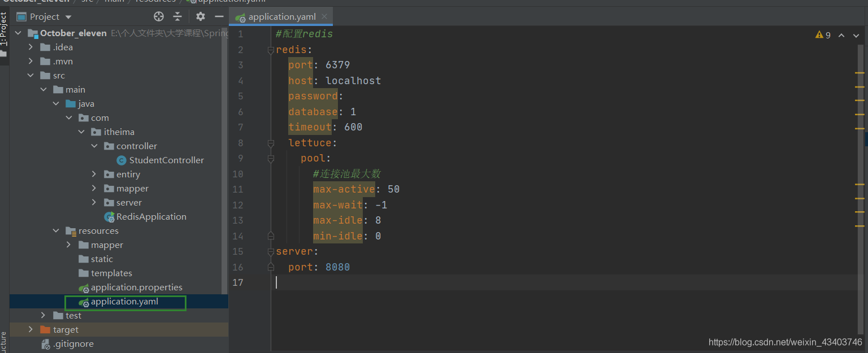Jump to next warning with down arrow
Viewport: 868px width, 353px height.
tap(856, 34)
